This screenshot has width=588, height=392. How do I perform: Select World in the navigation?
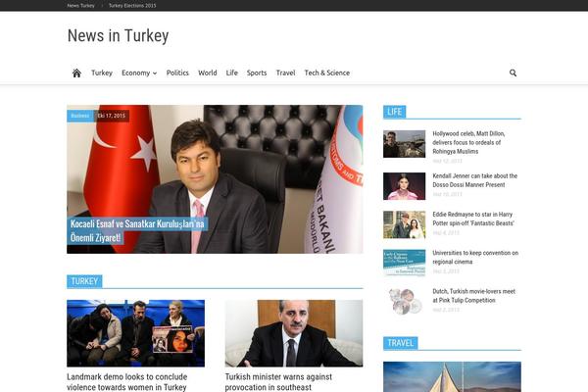point(208,73)
